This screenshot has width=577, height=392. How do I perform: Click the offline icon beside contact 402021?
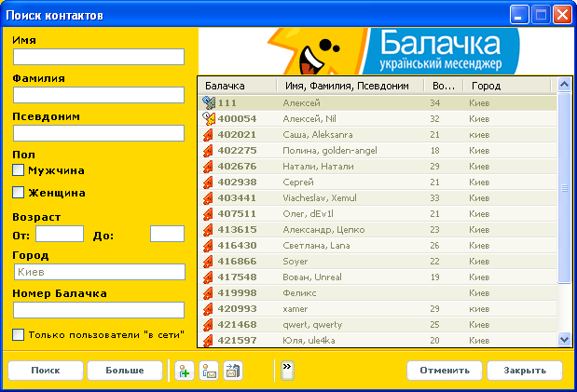(209, 134)
